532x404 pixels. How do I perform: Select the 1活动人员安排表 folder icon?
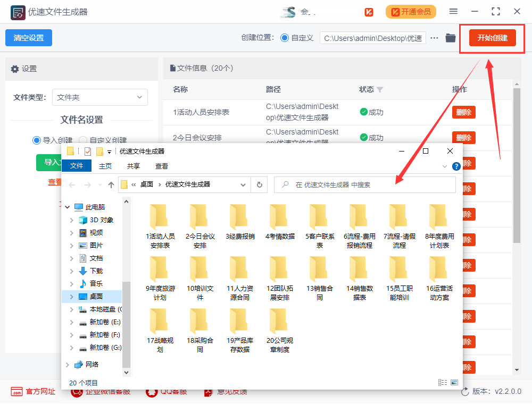(159, 217)
